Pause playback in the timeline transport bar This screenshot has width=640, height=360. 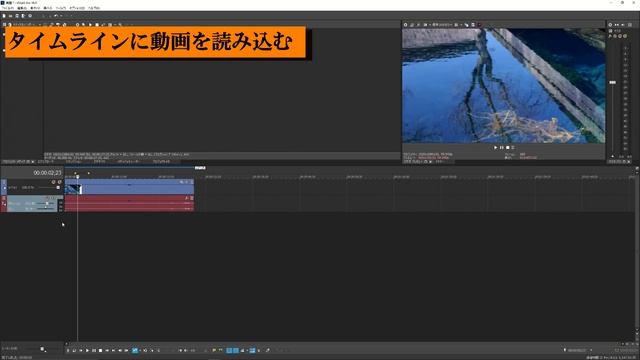point(94,351)
